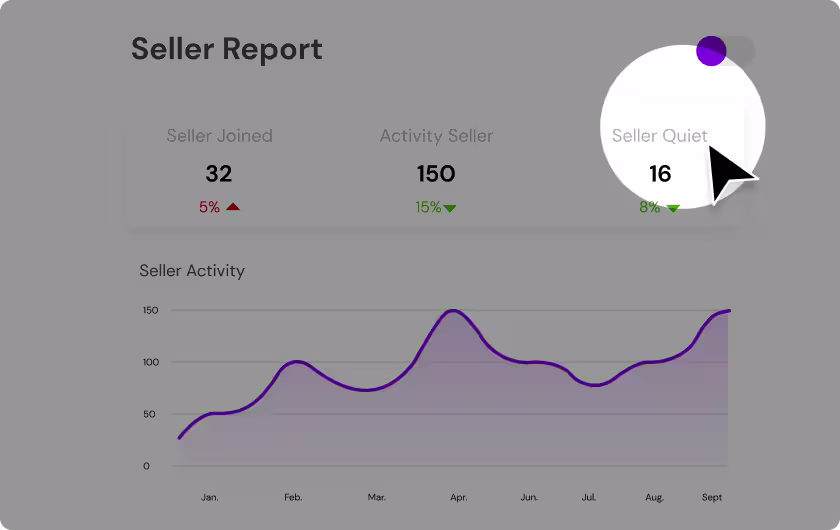Viewport: 840px width, 530px height.
Task: Toggle the purple switch in header
Action: pyautogui.click(x=724, y=51)
